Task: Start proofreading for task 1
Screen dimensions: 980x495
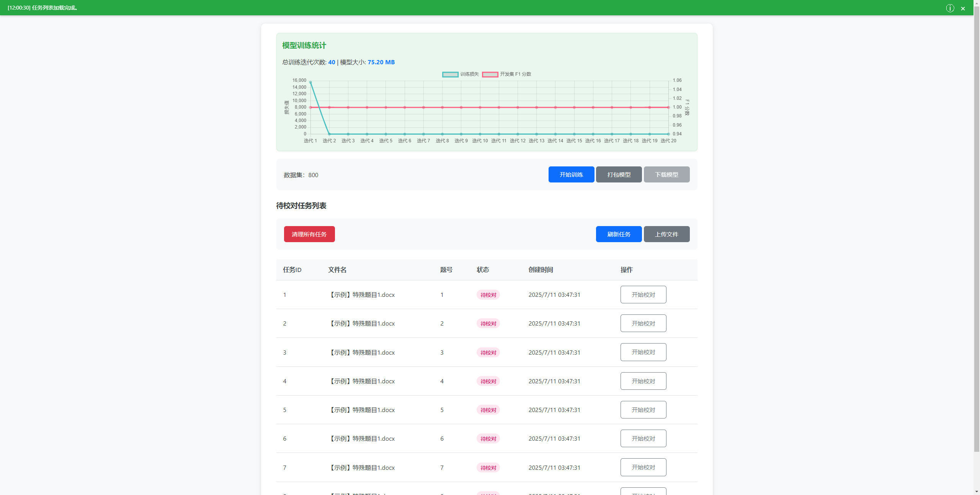Action: 643,295
